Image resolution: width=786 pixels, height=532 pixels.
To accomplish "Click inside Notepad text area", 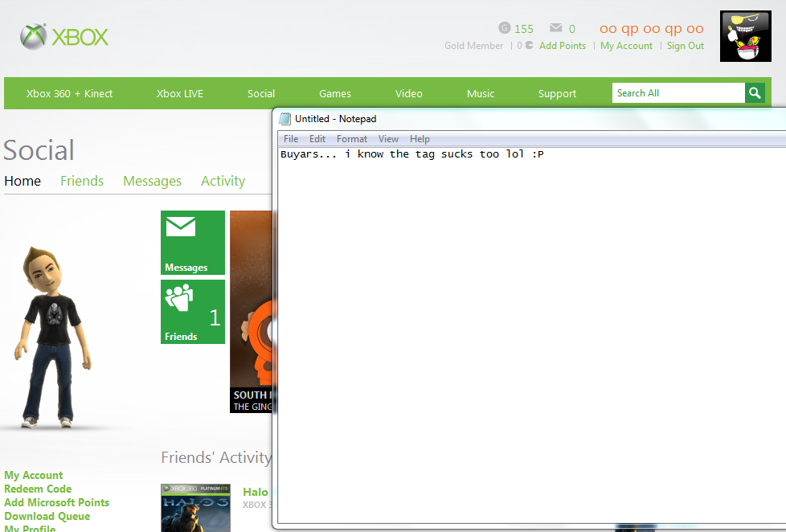I will [x=531, y=336].
